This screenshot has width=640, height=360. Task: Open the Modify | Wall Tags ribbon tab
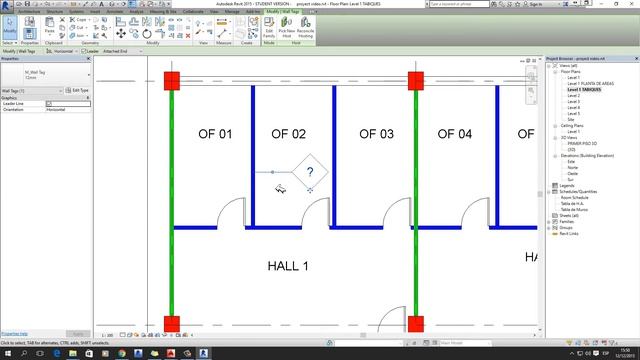coord(283,12)
